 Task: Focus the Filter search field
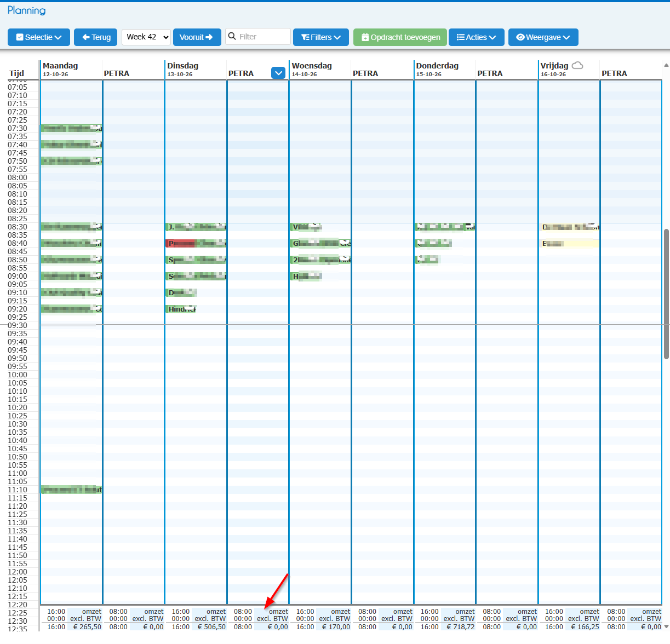coord(258,37)
